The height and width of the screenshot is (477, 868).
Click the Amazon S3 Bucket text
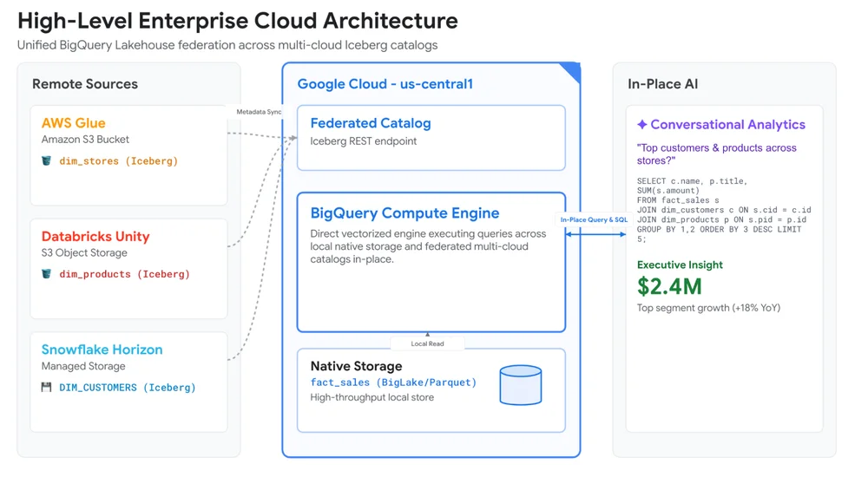pos(85,140)
